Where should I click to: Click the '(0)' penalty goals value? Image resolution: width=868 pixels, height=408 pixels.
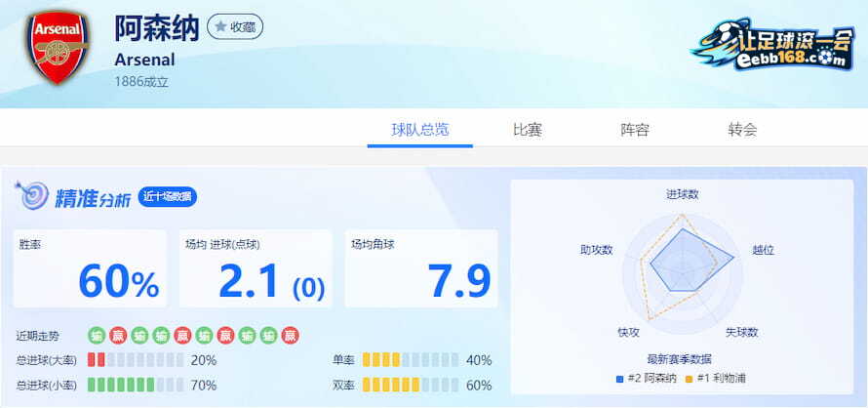click(x=308, y=288)
